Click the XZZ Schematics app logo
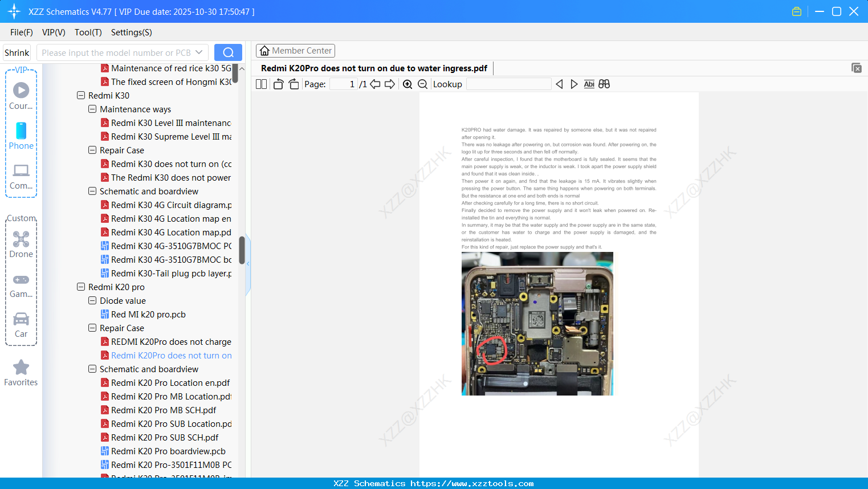The height and width of the screenshot is (489, 868). (14, 11)
